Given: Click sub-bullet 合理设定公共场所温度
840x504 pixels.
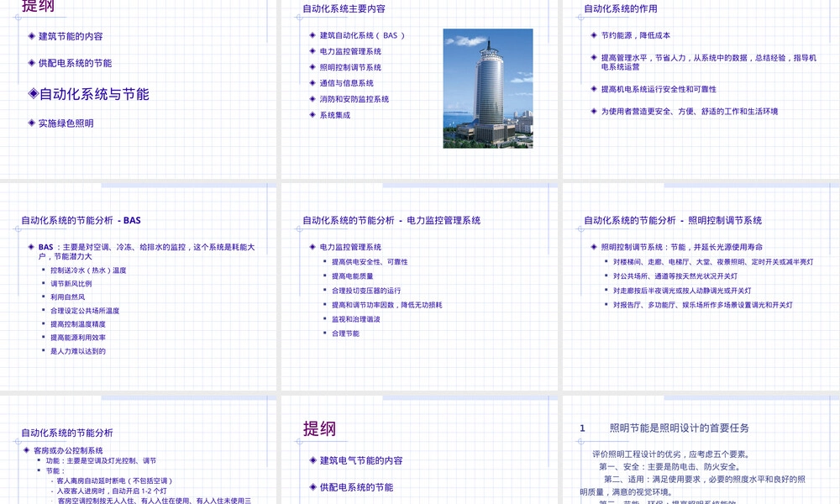Looking at the screenshot, I should (x=85, y=311).
